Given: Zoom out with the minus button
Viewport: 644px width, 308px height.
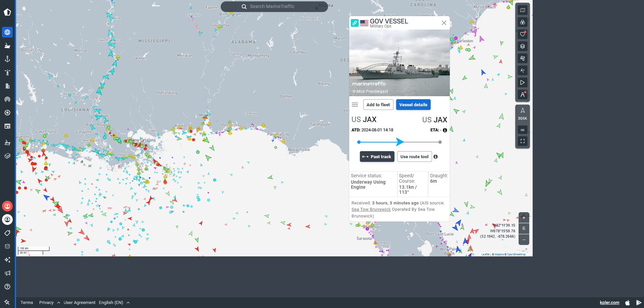Looking at the screenshot, I should coord(524,240).
